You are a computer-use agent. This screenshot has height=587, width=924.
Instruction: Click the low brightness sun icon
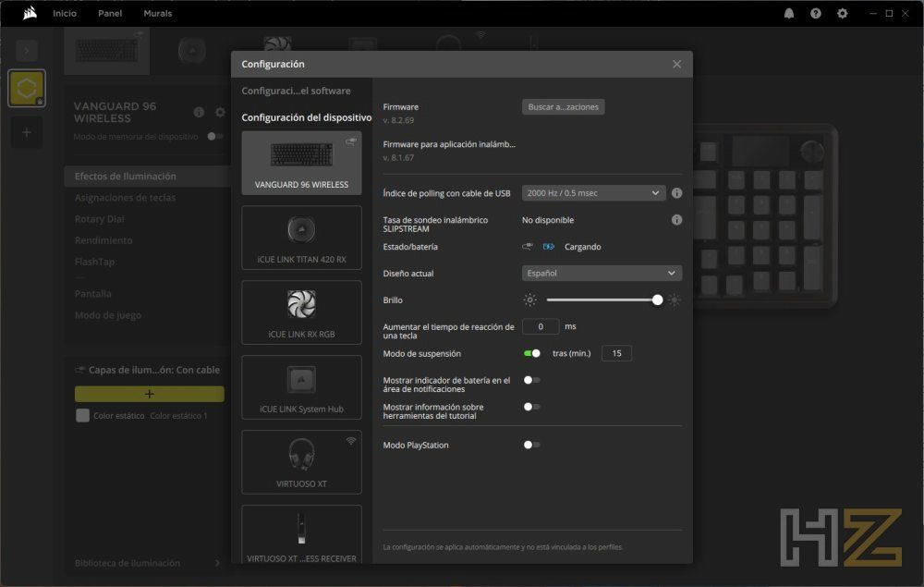(529, 300)
